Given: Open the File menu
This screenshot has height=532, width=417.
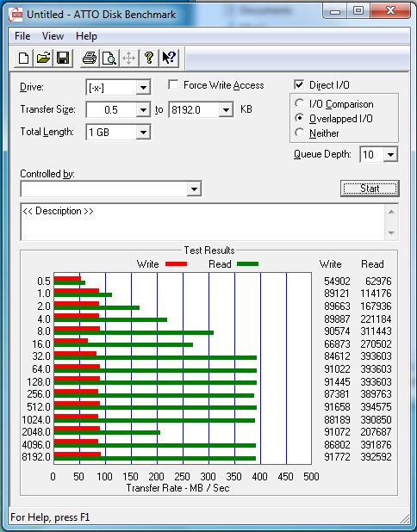Looking at the screenshot, I should point(22,36).
